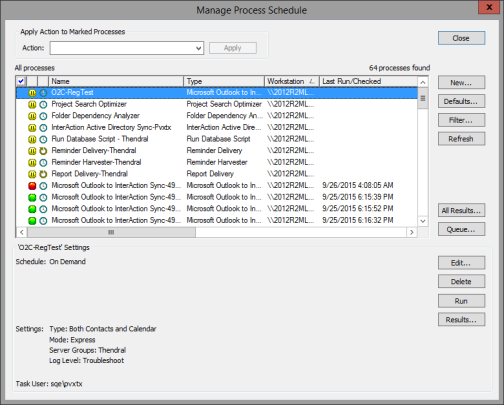This screenshot has width=504, height=405.
Task: Select the Project Search Optimizer row name
Action: 89,104
